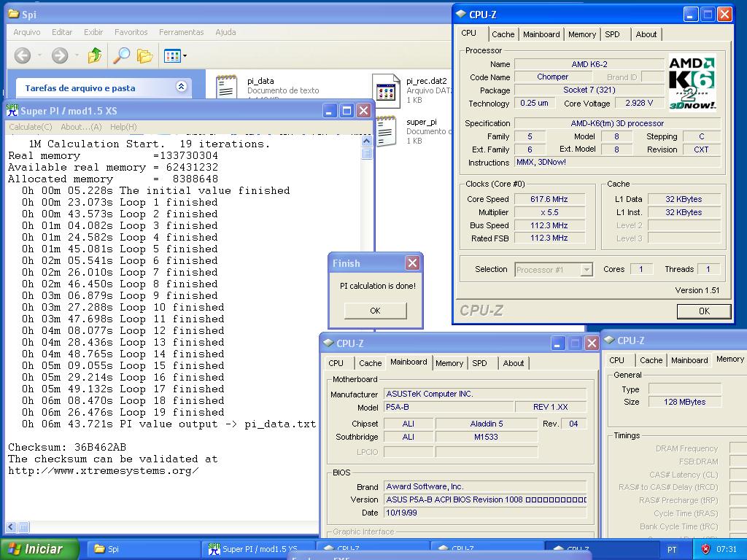Switch to Mainboard tab in top CPU-Z window
The image size is (747, 560).
point(541,34)
